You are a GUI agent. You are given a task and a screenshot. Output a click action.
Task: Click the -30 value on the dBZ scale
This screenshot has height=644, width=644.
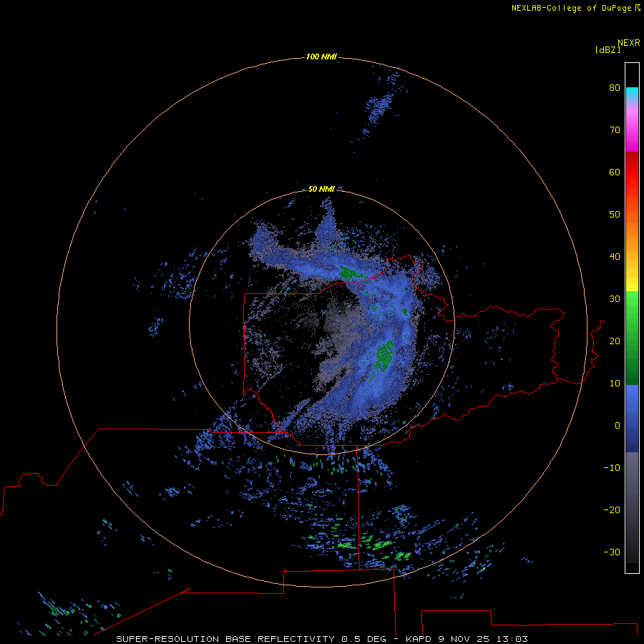(612, 552)
